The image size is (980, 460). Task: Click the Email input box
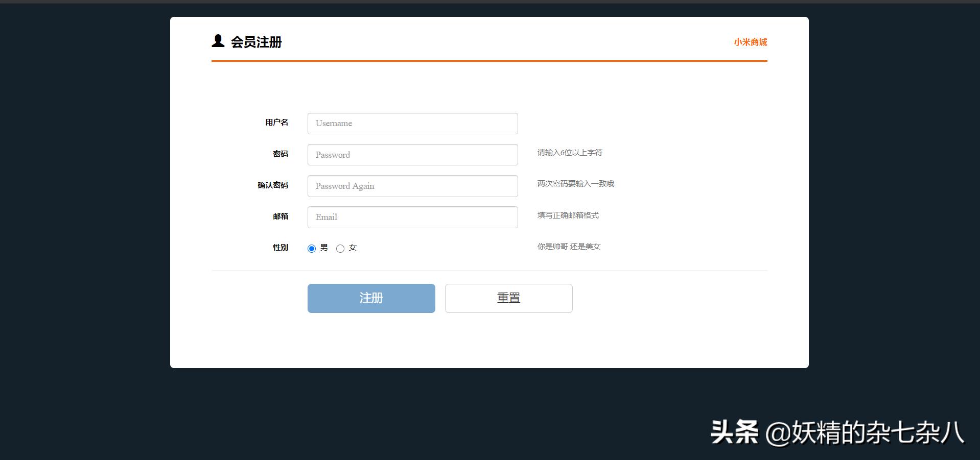[412, 216]
